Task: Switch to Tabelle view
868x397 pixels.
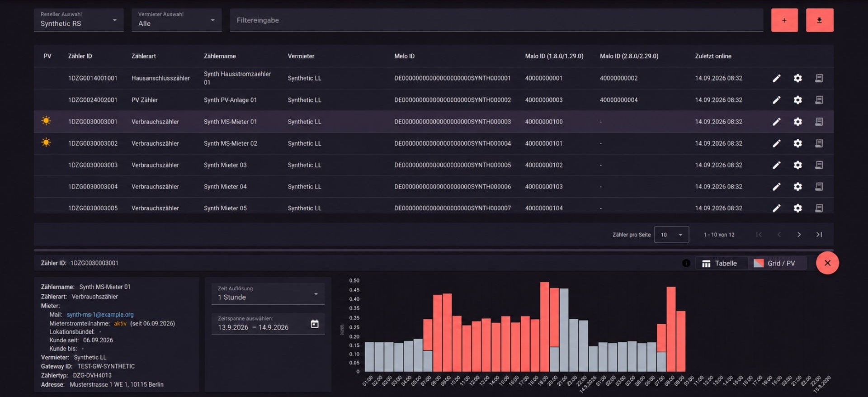Action: tap(722, 264)
